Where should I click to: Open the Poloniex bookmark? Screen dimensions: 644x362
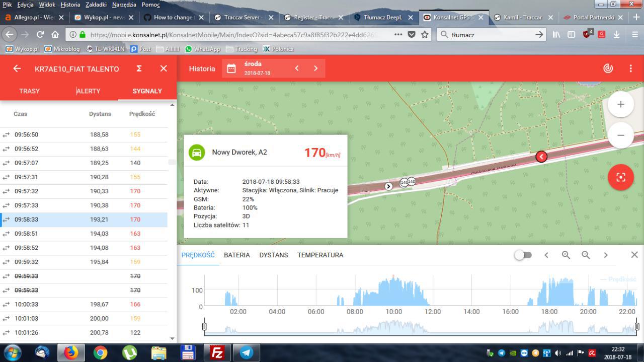[x=278, y=49]
